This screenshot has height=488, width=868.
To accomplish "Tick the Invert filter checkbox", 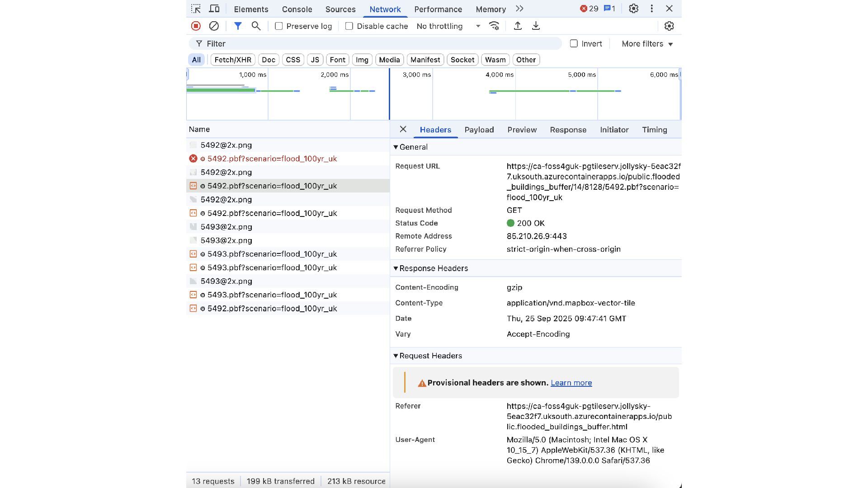I will click(574, 44).
